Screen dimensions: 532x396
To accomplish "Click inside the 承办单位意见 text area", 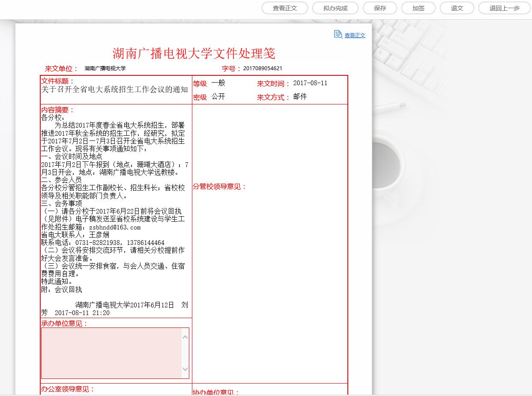I will 111,353.
